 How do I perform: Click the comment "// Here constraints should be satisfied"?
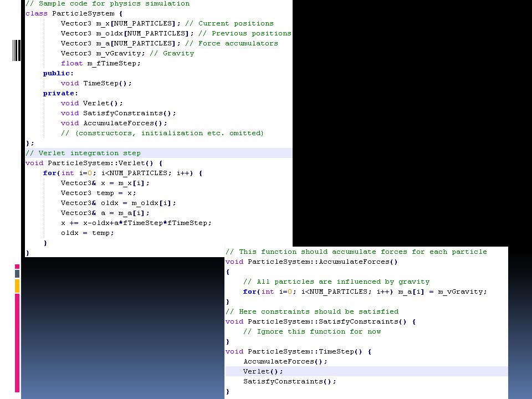pyautogui.click(x=312, y=312)
